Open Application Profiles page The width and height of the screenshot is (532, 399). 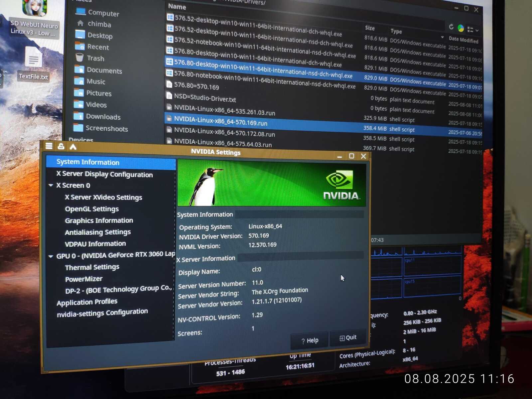(x=87, y=302)
